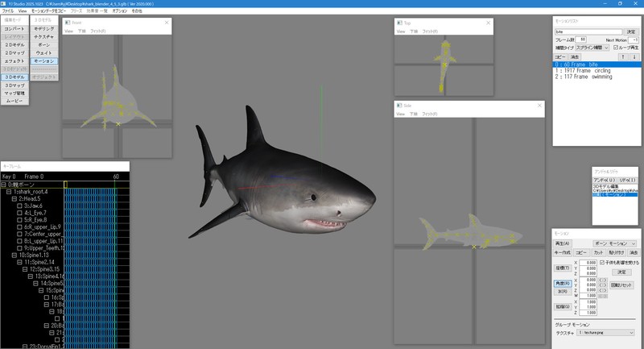Click the 角度(R) button
The height and width of the screenshot is (349, 644).
click(x=563, y=284)
